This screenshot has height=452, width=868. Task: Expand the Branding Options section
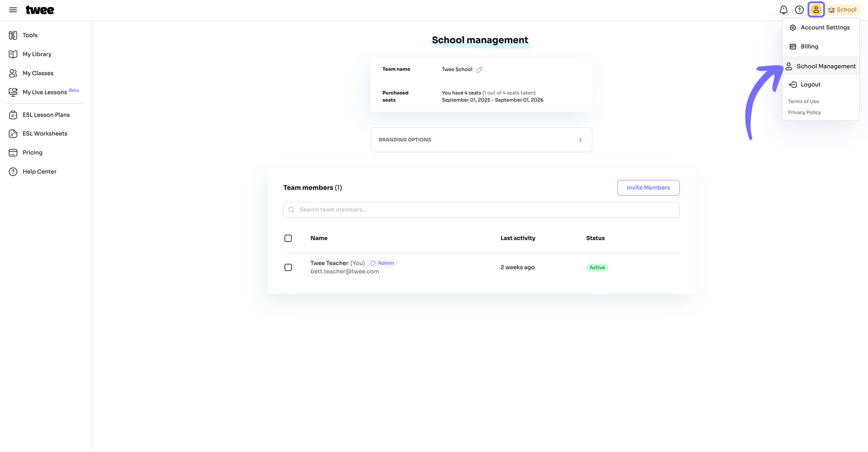(x=481, y=140)
